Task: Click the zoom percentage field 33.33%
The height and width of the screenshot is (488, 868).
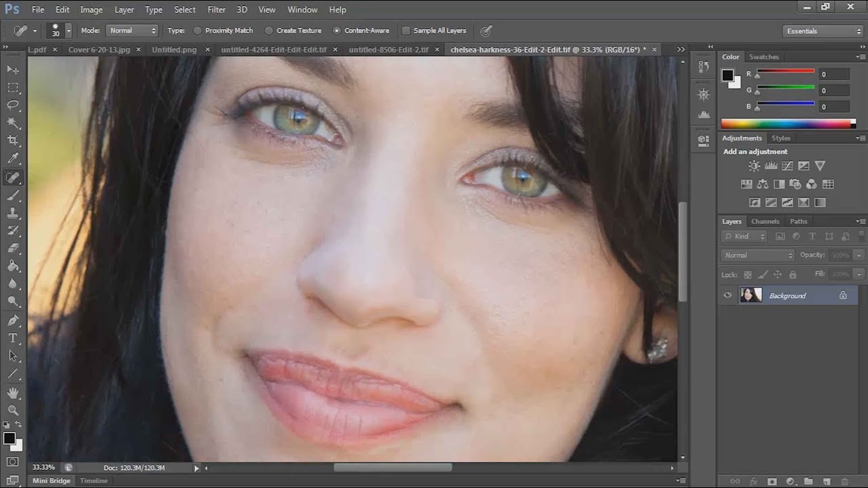Action: click(x=44, y=467)
